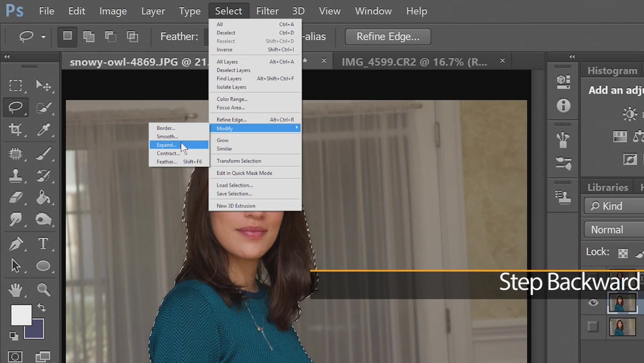The image size is (644, 363).
Task: Hide the visible layer eye icon
Action: pos(593,302)
